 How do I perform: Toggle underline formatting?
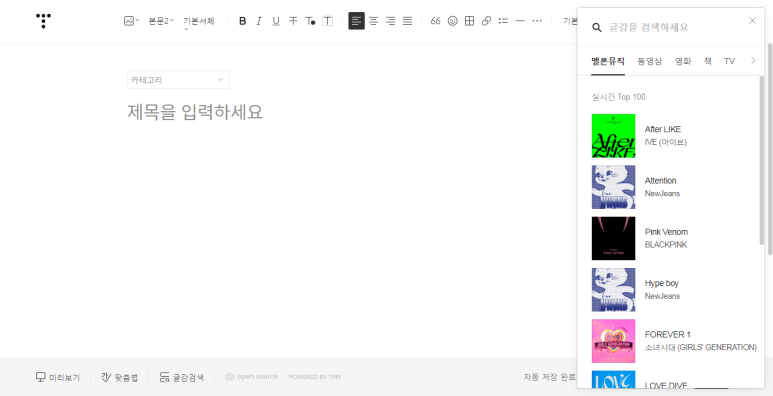tap(276, 21)
